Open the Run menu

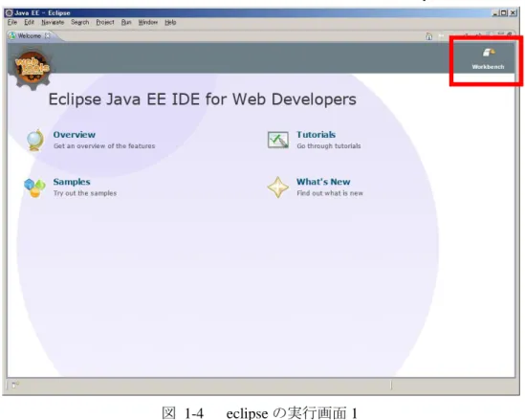(x=126, y=22)
